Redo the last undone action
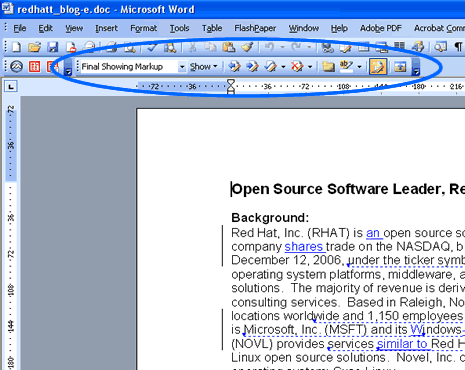The height and width of the screenshot is (370, 465). [x=296, y=47]
